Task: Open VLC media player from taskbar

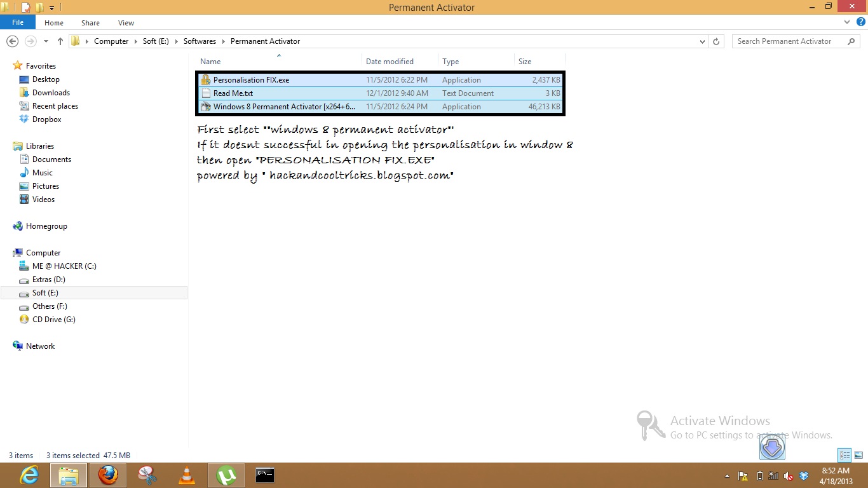Action: coord(187,475)
